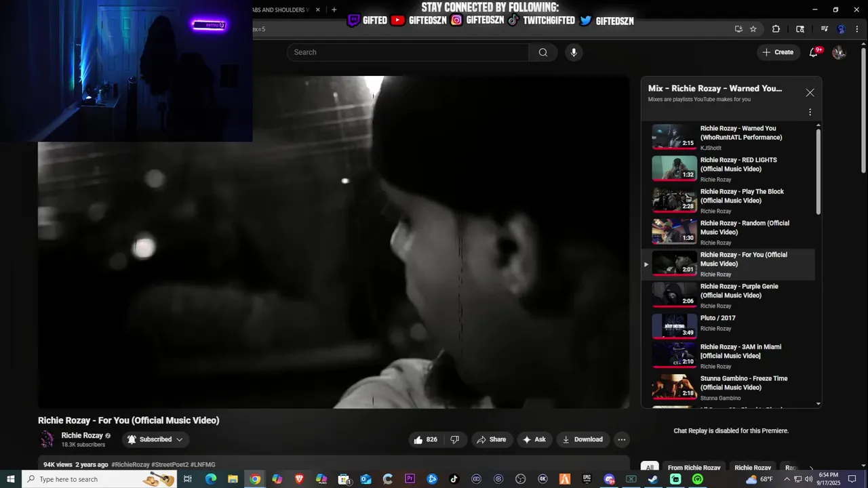This screenshot has width=868, height=488.
Task: Click the Ask button
Action: tap(534, 439)
